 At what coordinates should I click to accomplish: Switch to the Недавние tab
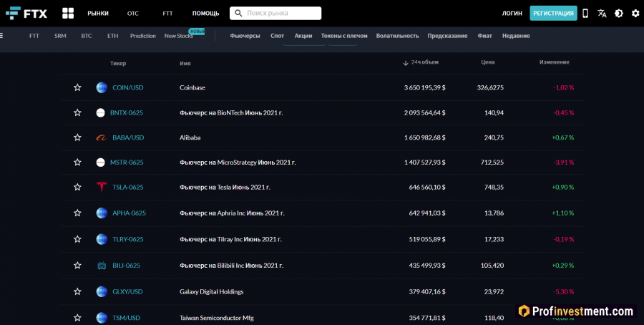(x=516, y=36)
